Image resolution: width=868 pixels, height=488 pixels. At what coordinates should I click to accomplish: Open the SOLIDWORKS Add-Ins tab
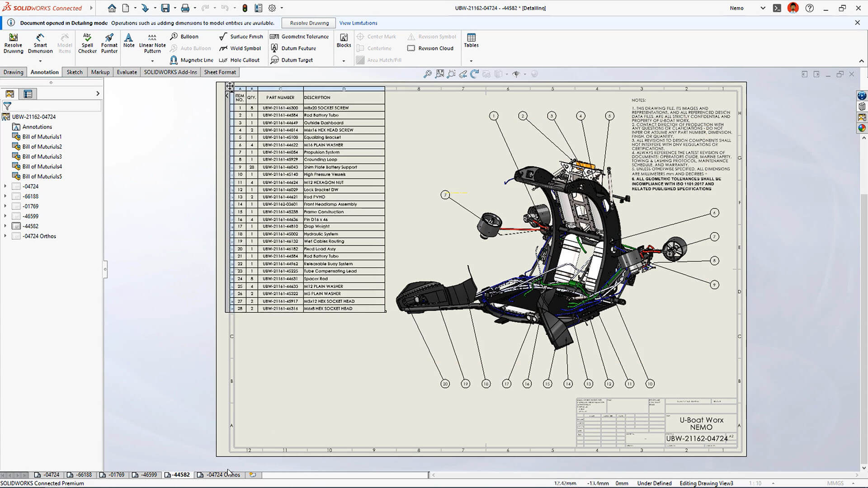pyautogui.click(x=170, y=72)
